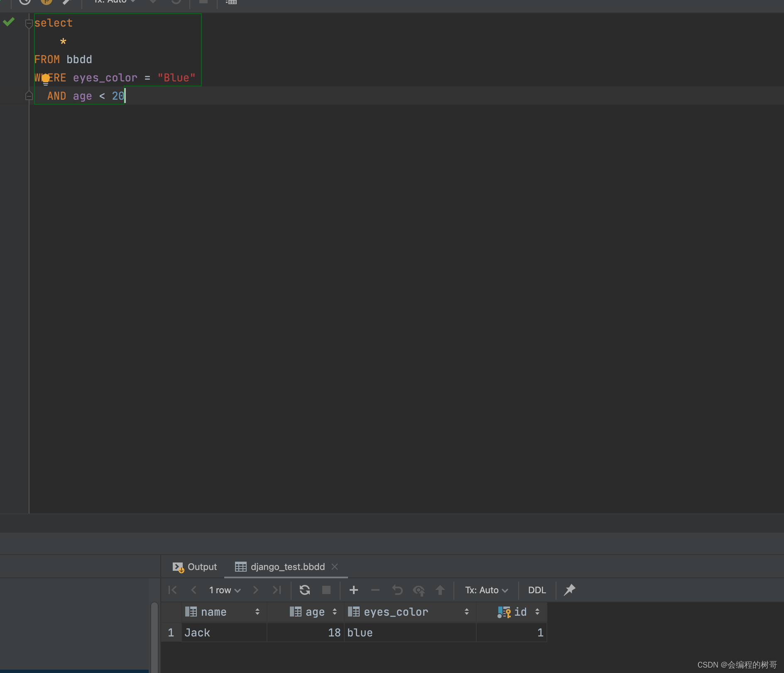
Task: Select the Jack name cell
Action: 224,632
